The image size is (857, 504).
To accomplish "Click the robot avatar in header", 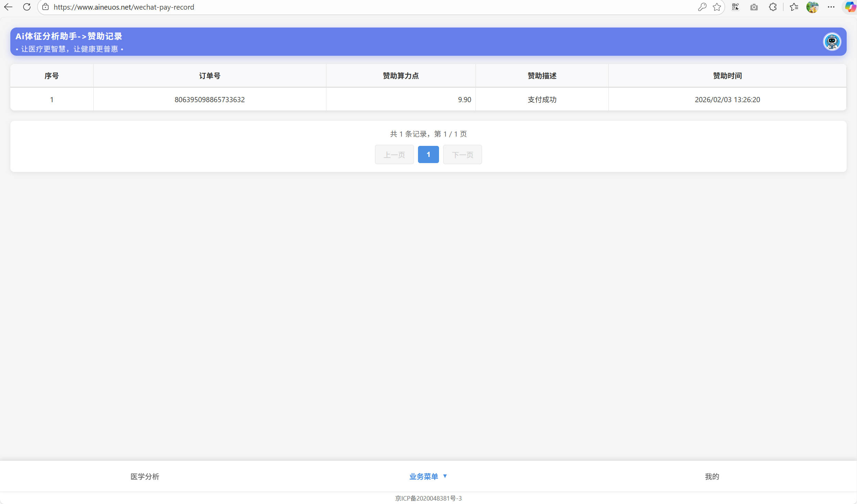I will tap(832, 42).
